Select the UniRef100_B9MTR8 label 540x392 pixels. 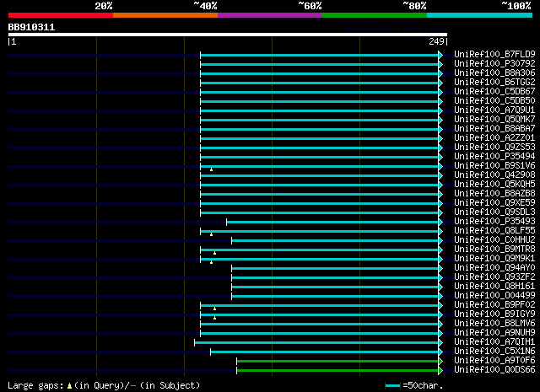pos(494,250)
